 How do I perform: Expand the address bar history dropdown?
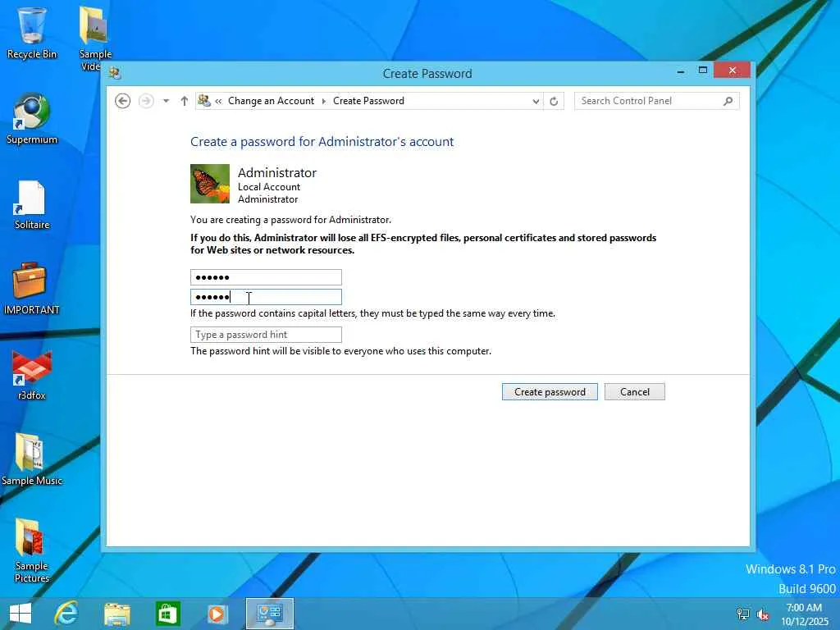coord(536,101)
